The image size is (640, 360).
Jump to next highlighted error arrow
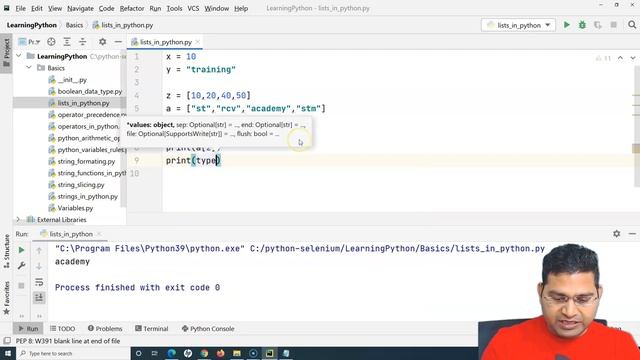tap(633, 58)
